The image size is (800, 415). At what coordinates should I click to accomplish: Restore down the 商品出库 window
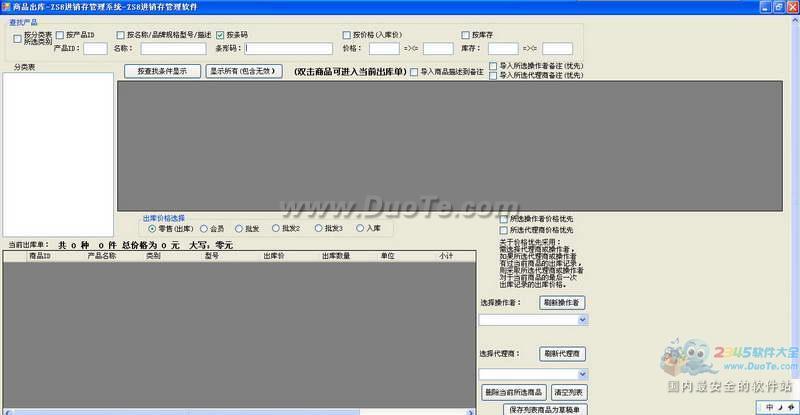tap(779, 7)
